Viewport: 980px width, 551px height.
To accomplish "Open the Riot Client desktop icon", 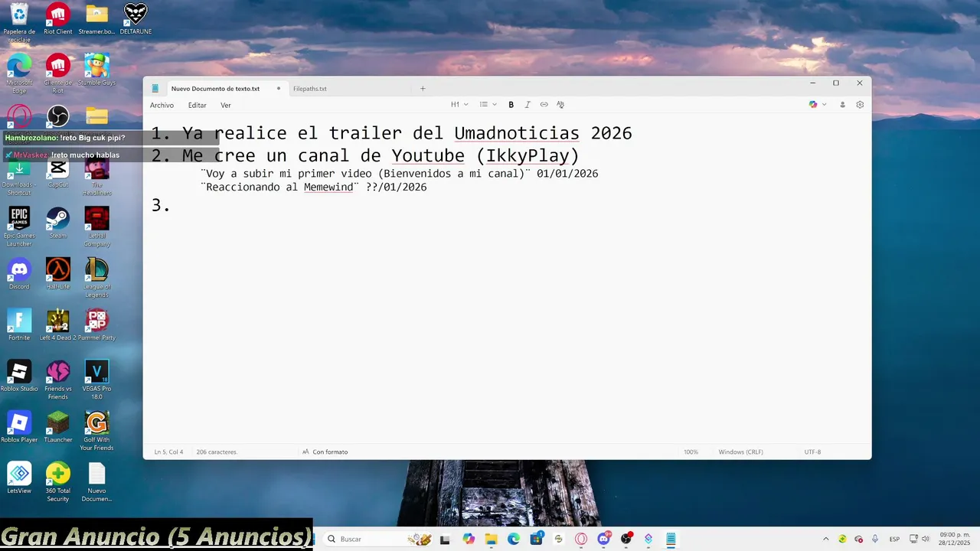I will coord(57,20).
